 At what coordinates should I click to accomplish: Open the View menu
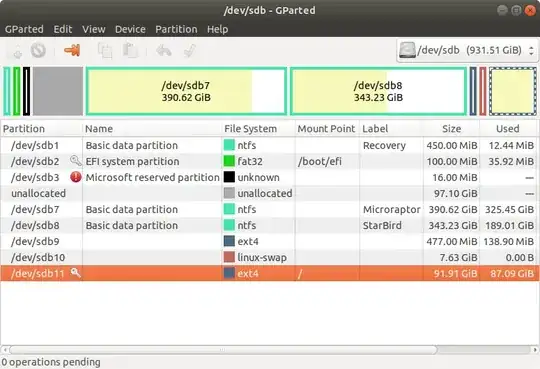pos(94,29)
